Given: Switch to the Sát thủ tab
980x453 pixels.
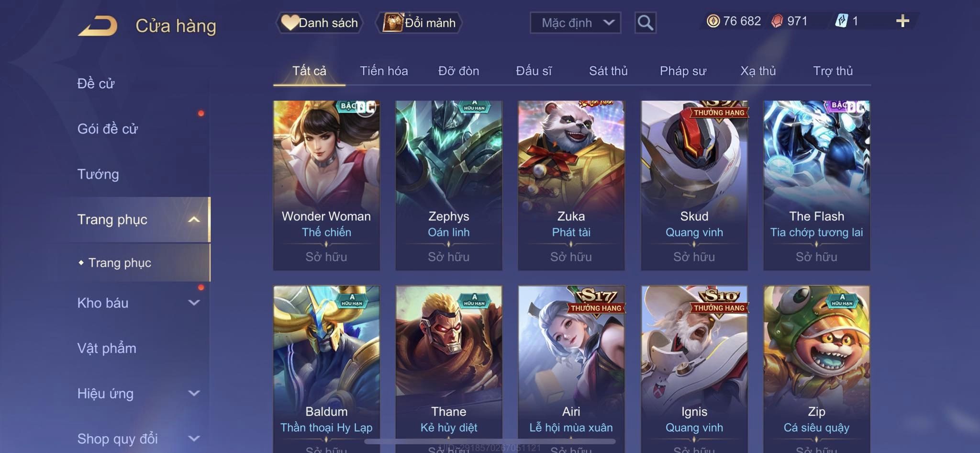Looking at the screenshot, I should (x=608, y=71).
